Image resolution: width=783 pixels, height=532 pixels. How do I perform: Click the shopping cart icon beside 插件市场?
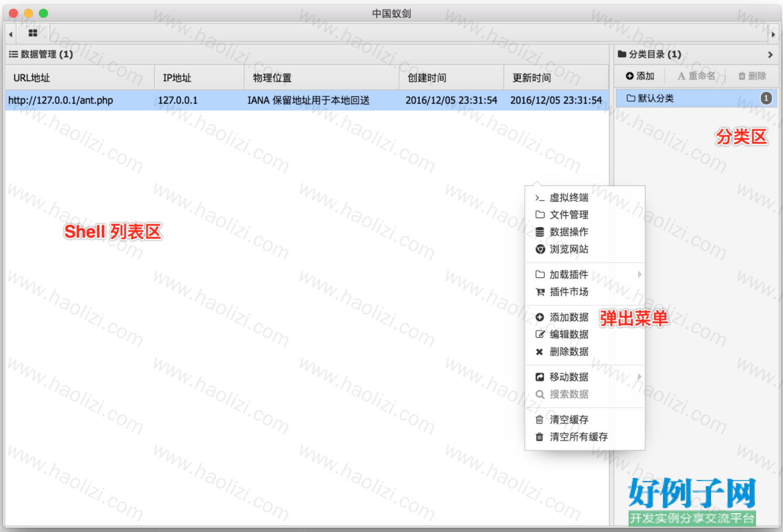coord(539,292)
